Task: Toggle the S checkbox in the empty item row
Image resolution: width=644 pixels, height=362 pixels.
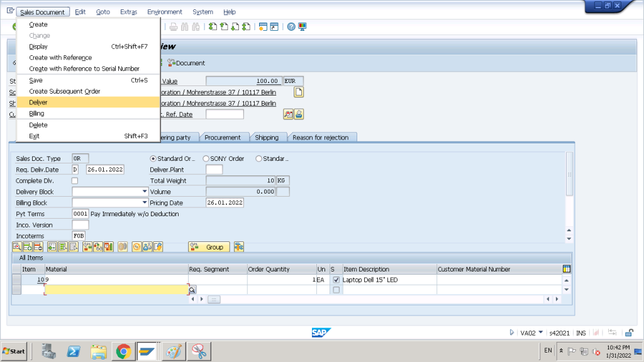Action: (x=336, y=290)
